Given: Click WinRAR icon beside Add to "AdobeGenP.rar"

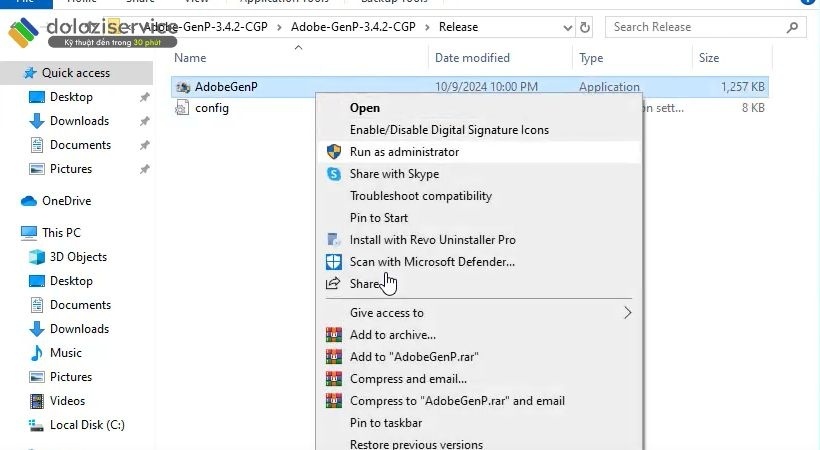Looking at the screenshot, I should (334, 356).
